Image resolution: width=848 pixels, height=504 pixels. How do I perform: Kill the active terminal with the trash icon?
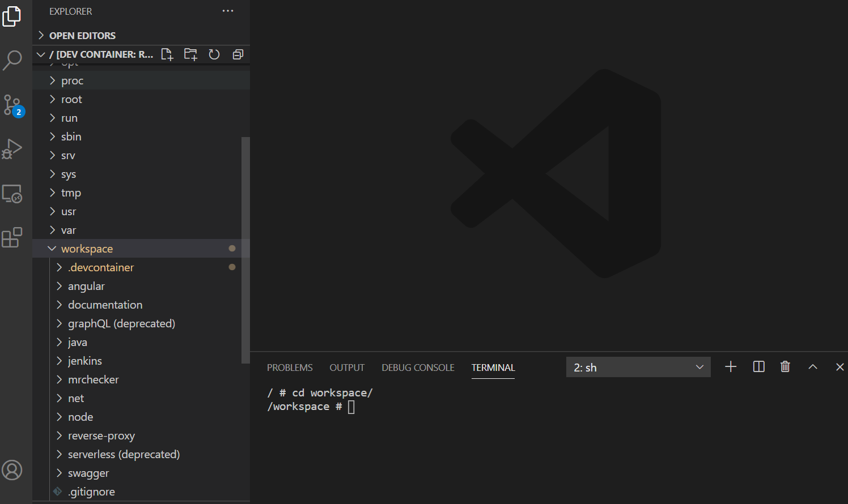click(785, 366)
